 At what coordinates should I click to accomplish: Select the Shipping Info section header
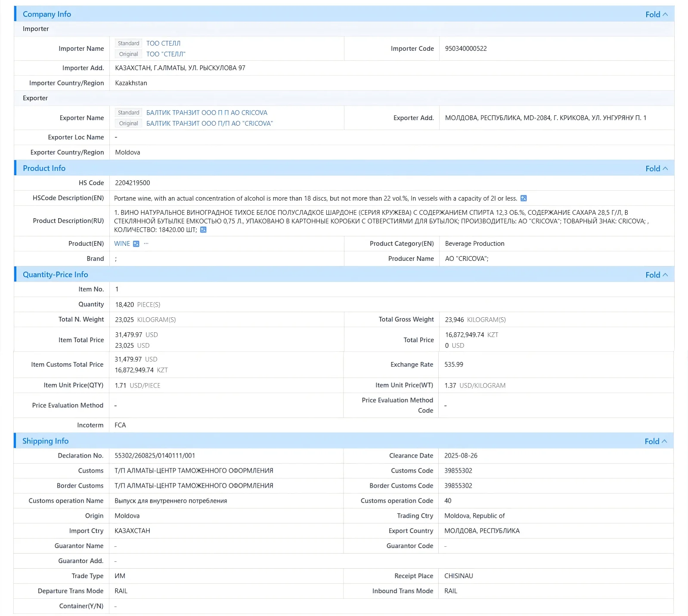point(45,441)
